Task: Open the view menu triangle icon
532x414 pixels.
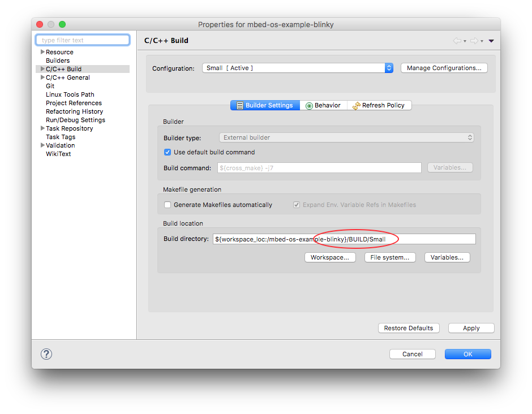Action: coord(491,41)
